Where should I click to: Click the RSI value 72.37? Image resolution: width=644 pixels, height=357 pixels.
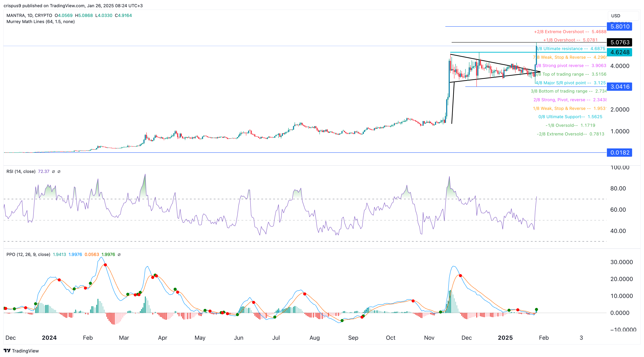[43, 171]
